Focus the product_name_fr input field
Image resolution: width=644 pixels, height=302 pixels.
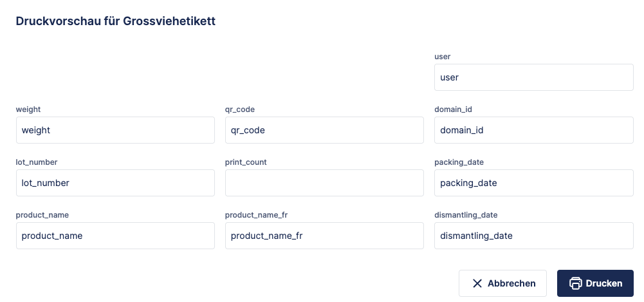324,236
